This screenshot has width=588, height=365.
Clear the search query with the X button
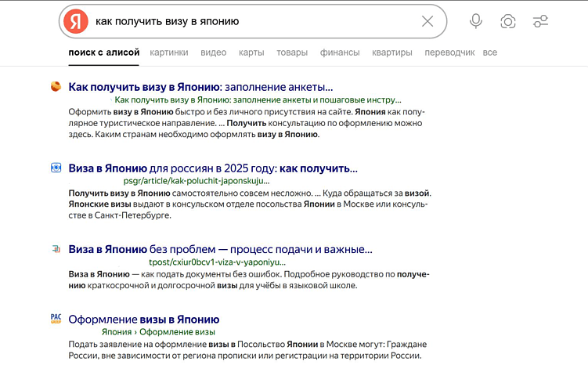tap(427, 21)
